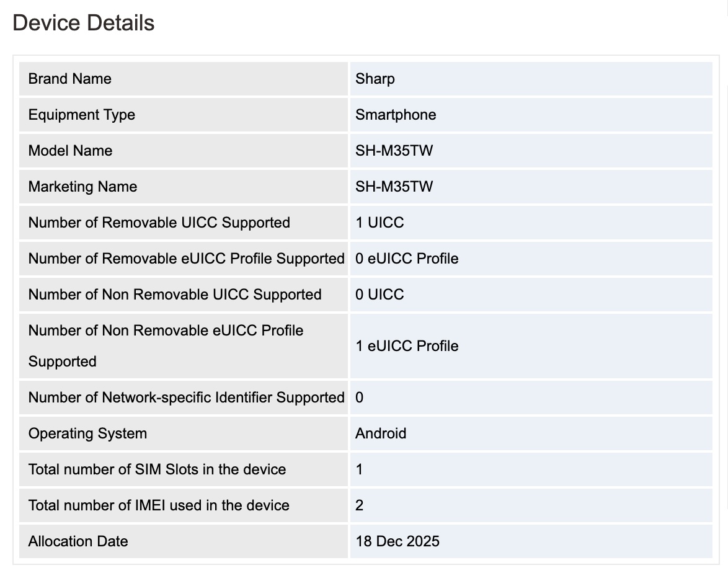Click the Operating System label

coord(88,433)
